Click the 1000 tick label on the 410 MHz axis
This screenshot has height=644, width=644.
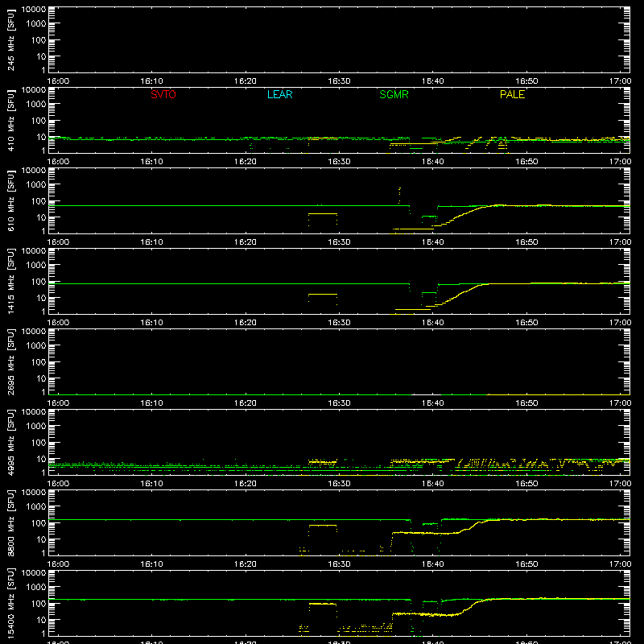point(36,105)
